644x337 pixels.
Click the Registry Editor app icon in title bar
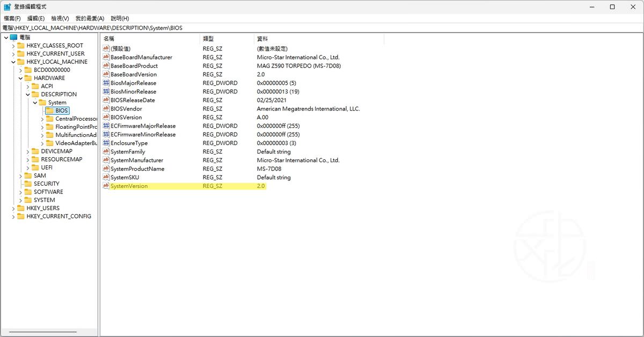[8, 6]
